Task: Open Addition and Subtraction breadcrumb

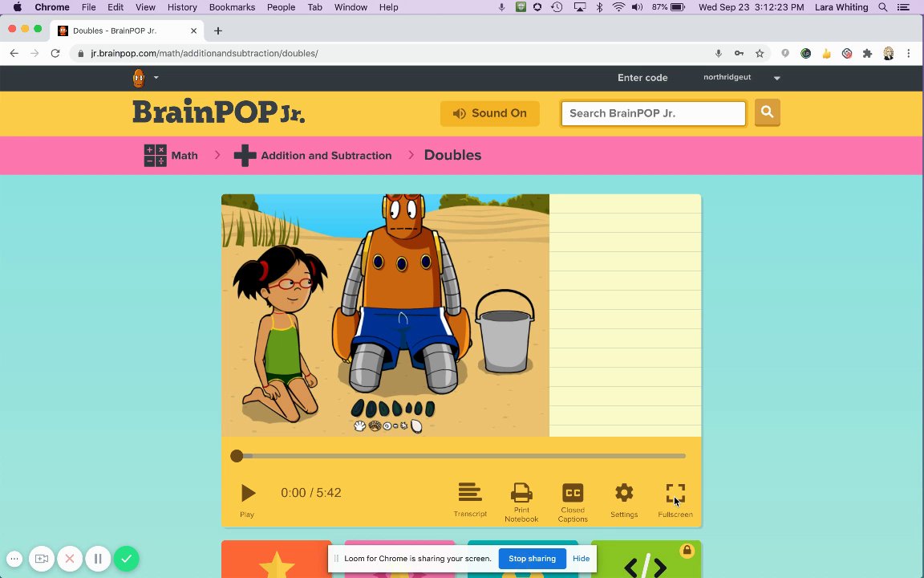Action: (313, 156)
